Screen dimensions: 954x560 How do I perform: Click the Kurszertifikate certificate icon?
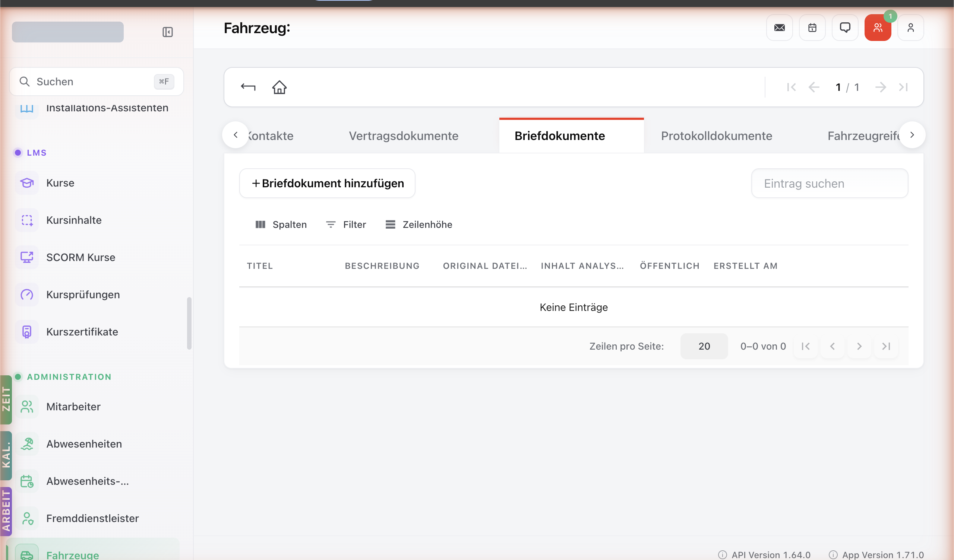[x=27, y=332]
